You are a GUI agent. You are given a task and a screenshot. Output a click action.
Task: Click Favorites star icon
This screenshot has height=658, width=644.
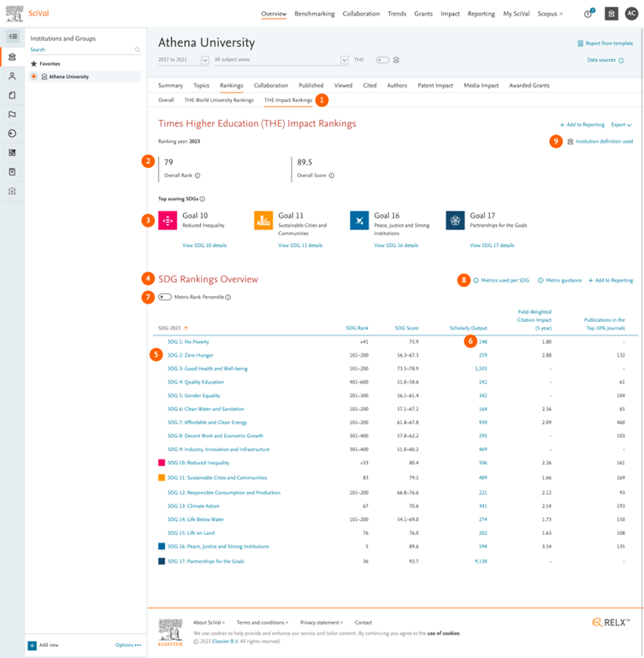(x=34, y=64)
